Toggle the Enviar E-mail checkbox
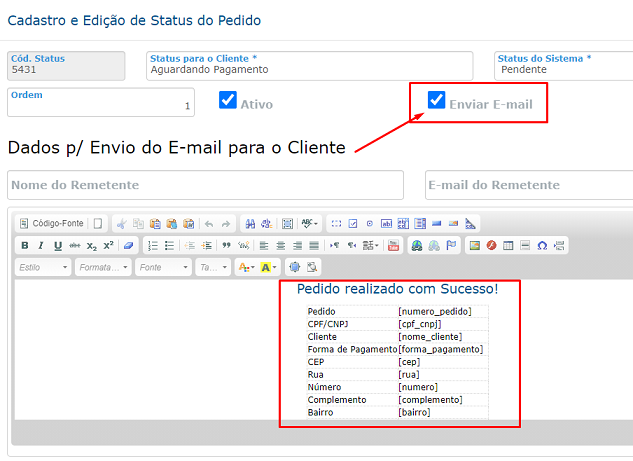This screenshot has height=461, width=633. point(437,100)
